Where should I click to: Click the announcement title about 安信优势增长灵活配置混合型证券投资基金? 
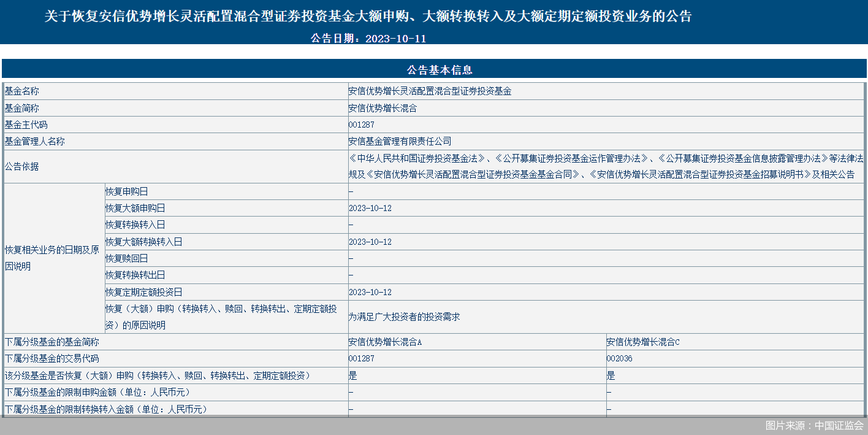point(368,17)
